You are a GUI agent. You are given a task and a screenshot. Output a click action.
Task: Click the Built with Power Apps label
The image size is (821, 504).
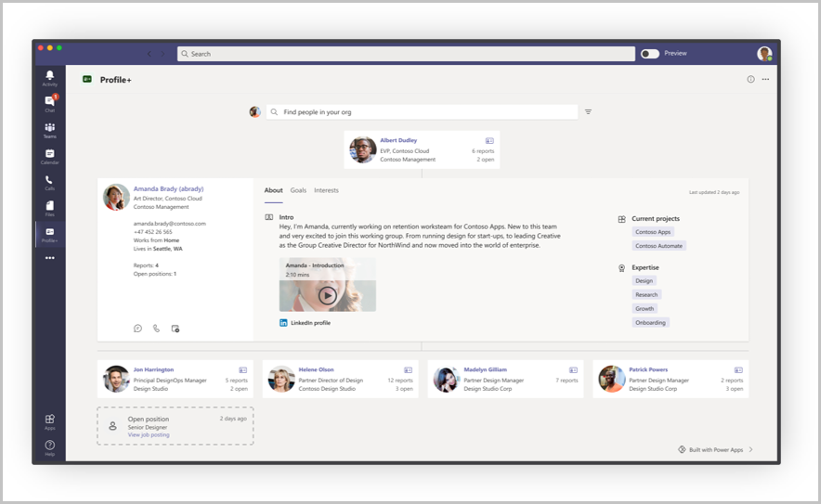pos(716,449)
